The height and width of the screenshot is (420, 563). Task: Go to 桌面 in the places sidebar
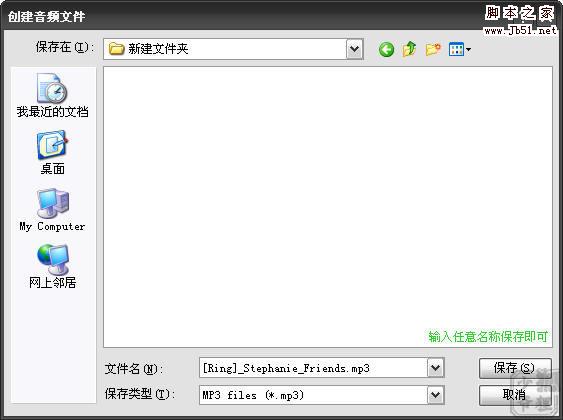click(52, 153)
